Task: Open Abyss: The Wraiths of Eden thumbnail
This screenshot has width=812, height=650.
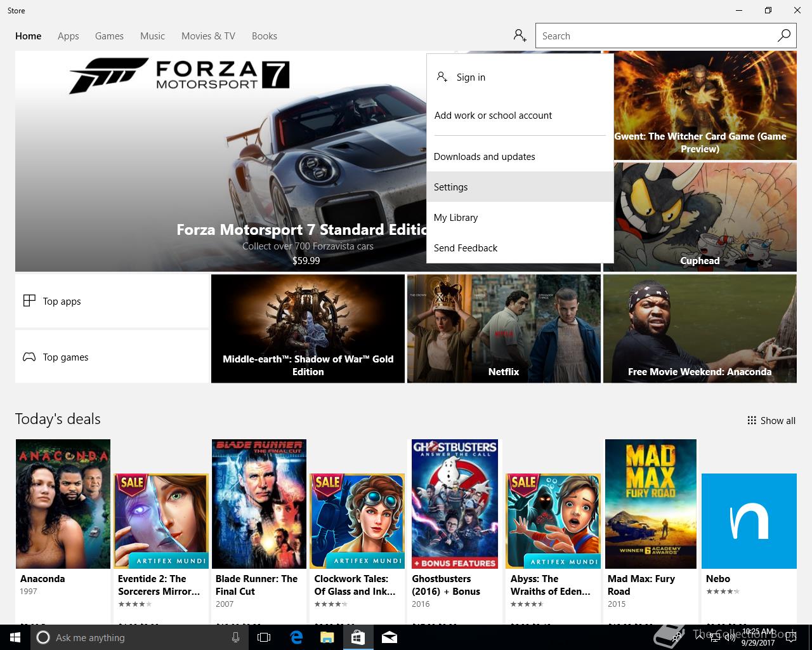Action: point(553,521)
